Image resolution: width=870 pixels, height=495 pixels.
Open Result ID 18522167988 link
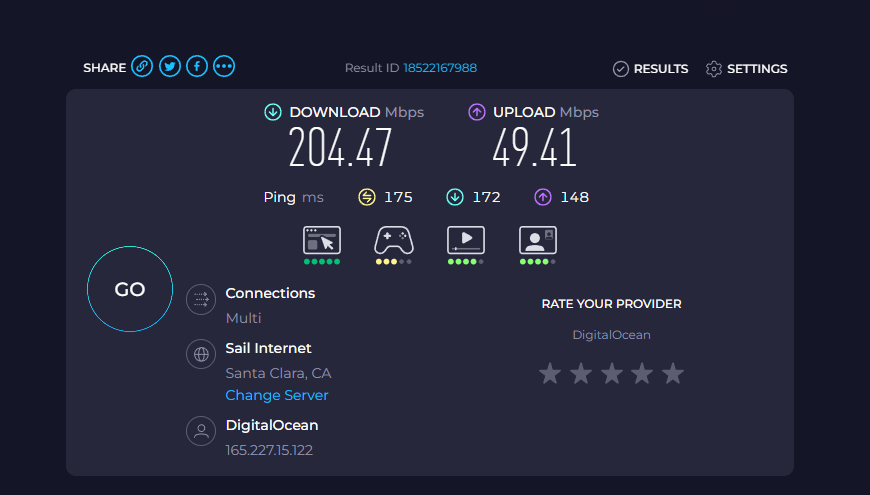[440, 68]
